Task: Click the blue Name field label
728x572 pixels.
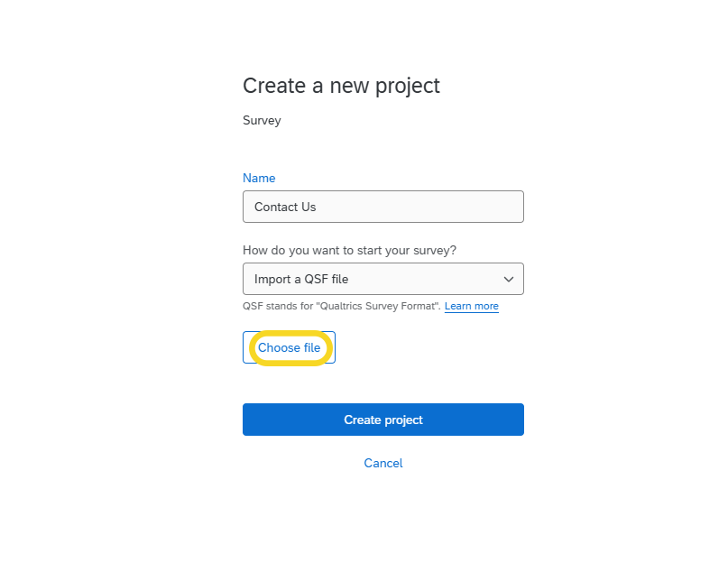Action: [x=259, y=178]
